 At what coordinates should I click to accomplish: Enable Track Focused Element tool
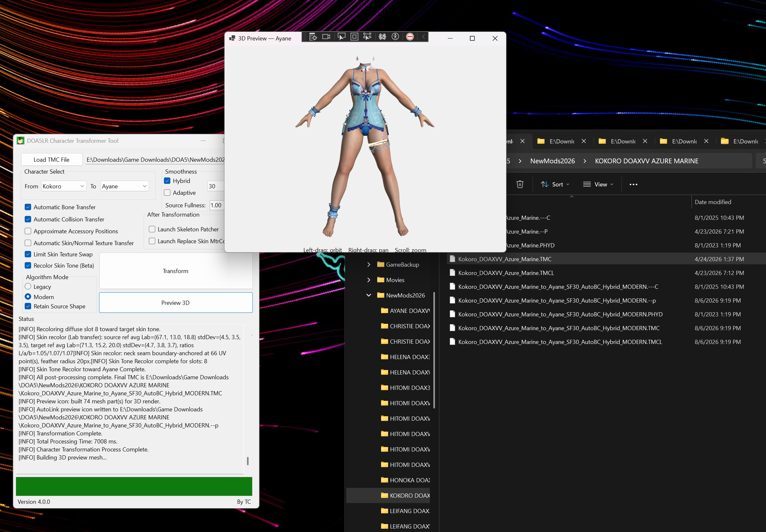367,37
